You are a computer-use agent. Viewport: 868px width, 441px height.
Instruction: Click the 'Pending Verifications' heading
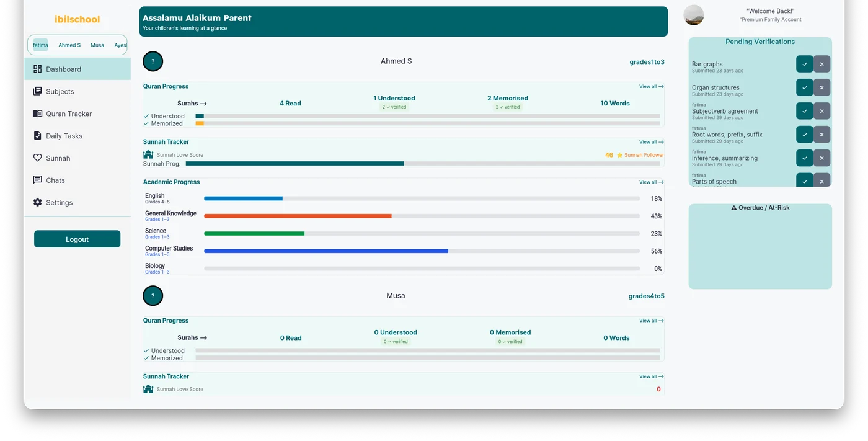point(760,42)
